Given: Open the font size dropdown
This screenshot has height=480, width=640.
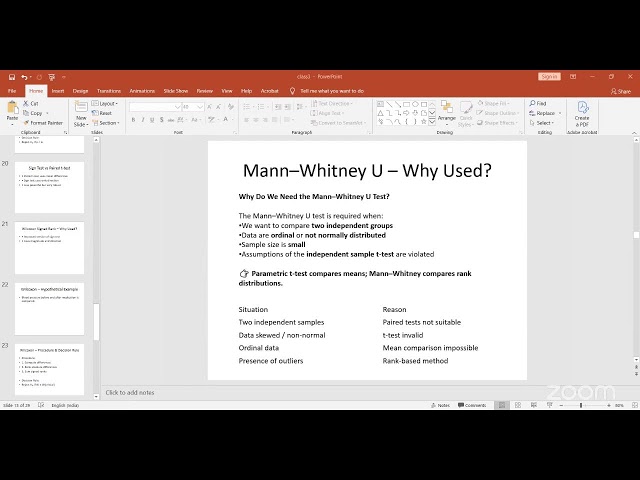Looking at the screenshot, I should [200, 107].
